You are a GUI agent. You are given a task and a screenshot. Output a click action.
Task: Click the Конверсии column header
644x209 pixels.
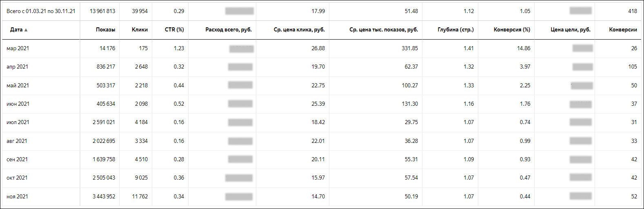point(623,30)
